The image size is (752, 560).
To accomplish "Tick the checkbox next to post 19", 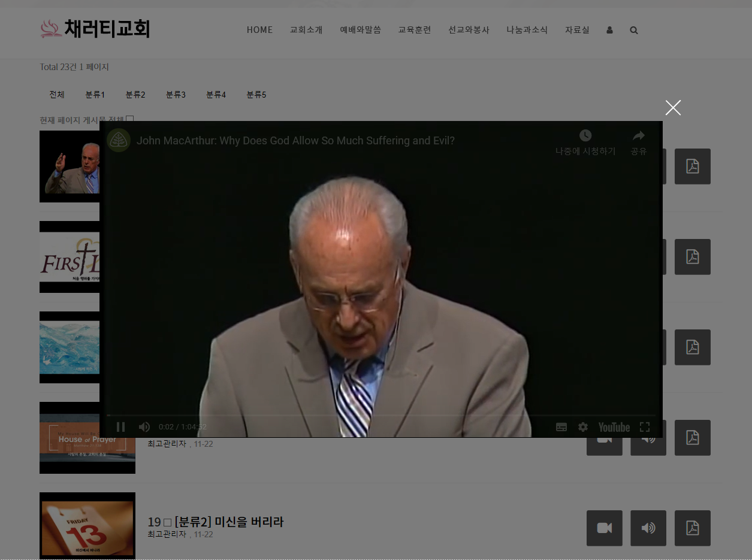I will pyautogui.click(x=167, y=523).
